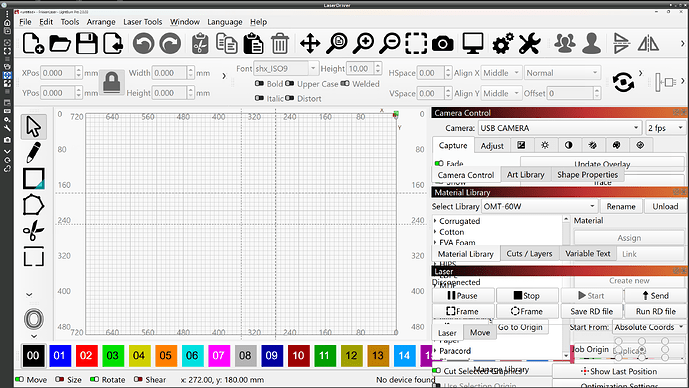
Task: Open a project with the folder icon
Action: click(x=60, y=44)
